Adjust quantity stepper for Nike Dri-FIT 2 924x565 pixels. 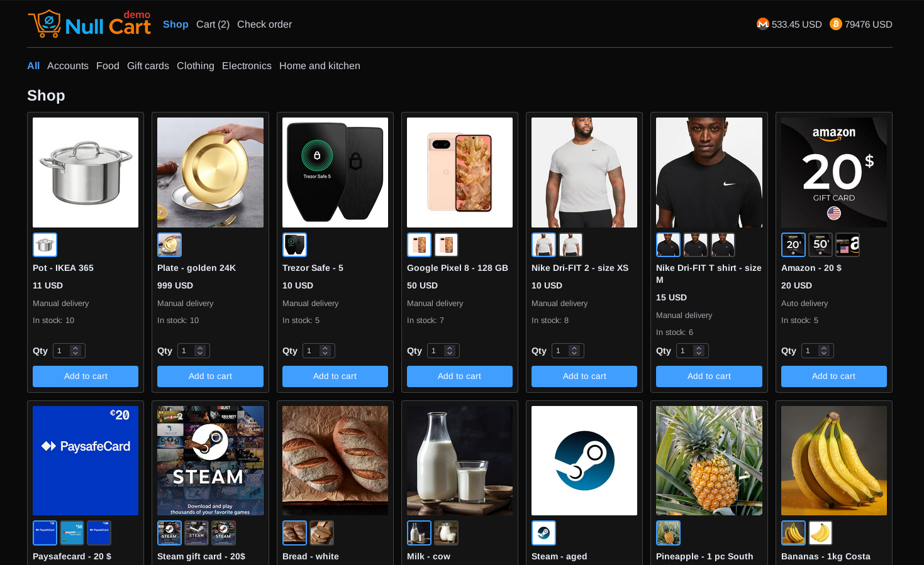click(574, 351)
